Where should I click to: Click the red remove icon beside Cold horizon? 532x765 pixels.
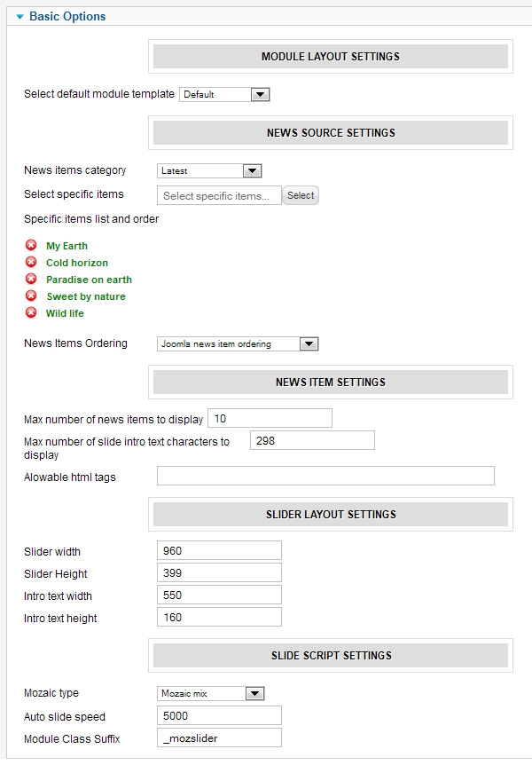tap(31, 263)
